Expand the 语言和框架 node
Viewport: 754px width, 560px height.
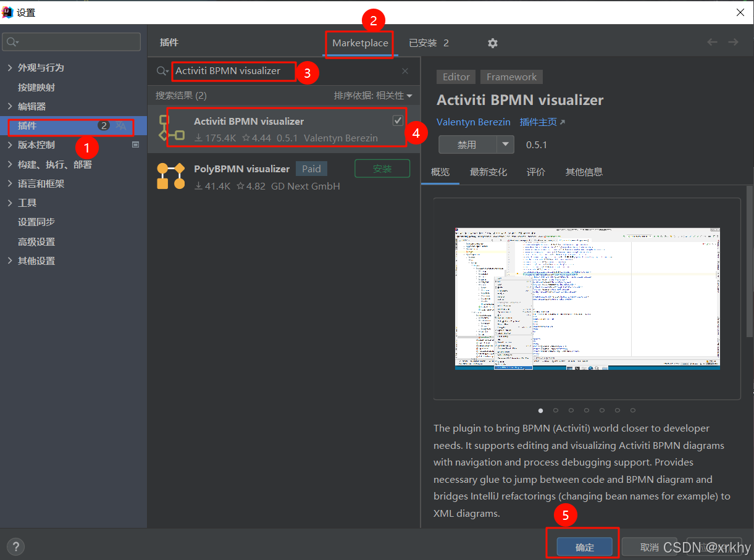tap(10, 183)
